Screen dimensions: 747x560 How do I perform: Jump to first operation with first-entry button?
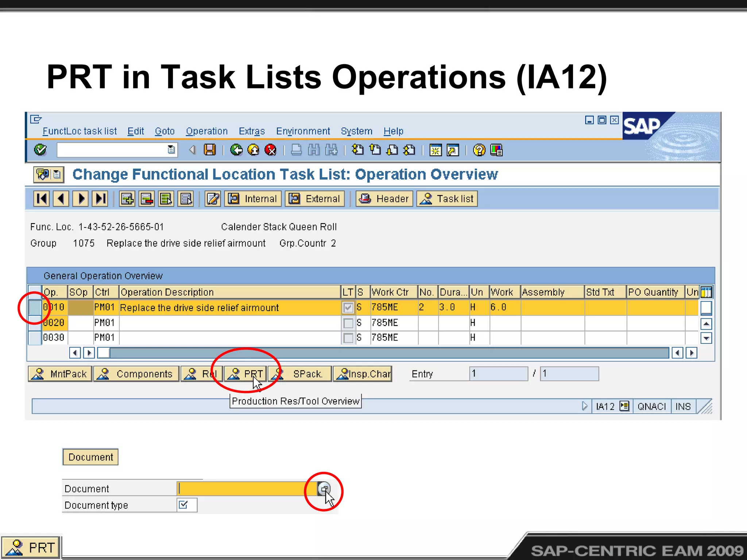coord(42,199)
